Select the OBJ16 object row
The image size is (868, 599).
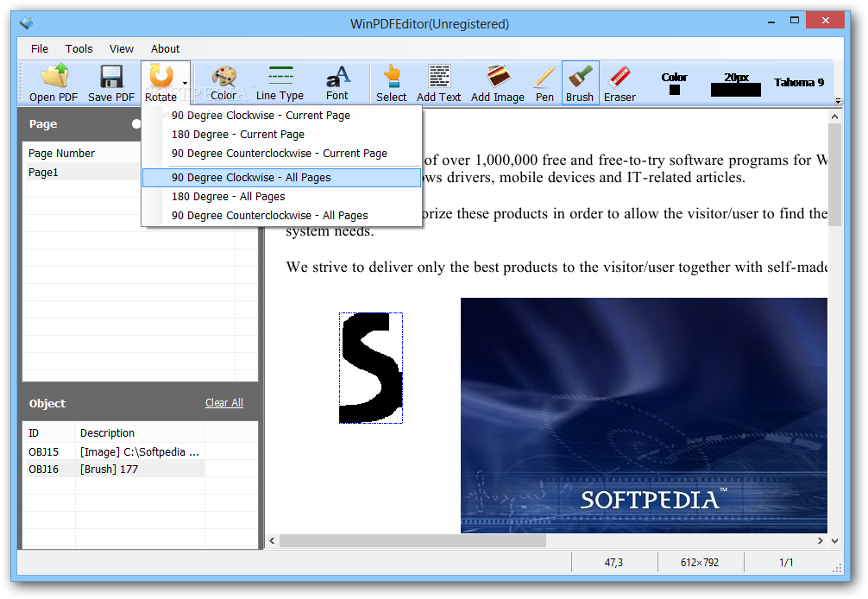click(114, 469)
